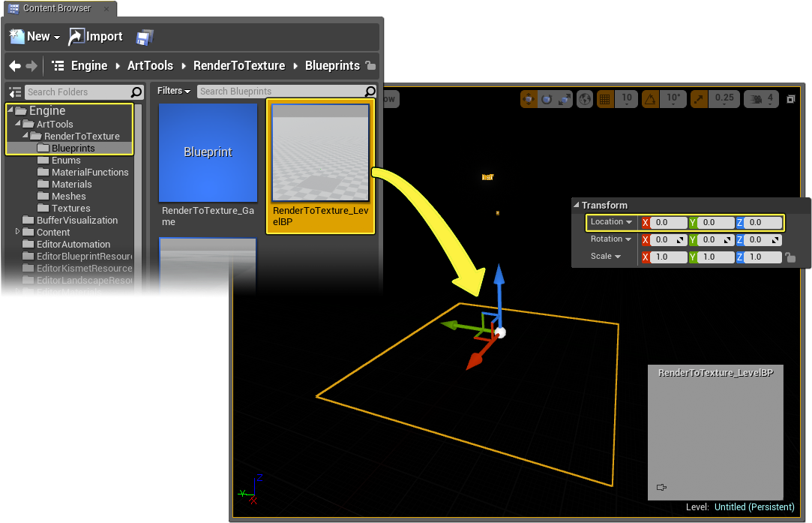Toggle scale snapping arrow icon
The height and width of the screenshot is (523, 812).
[x=699, y=99]
